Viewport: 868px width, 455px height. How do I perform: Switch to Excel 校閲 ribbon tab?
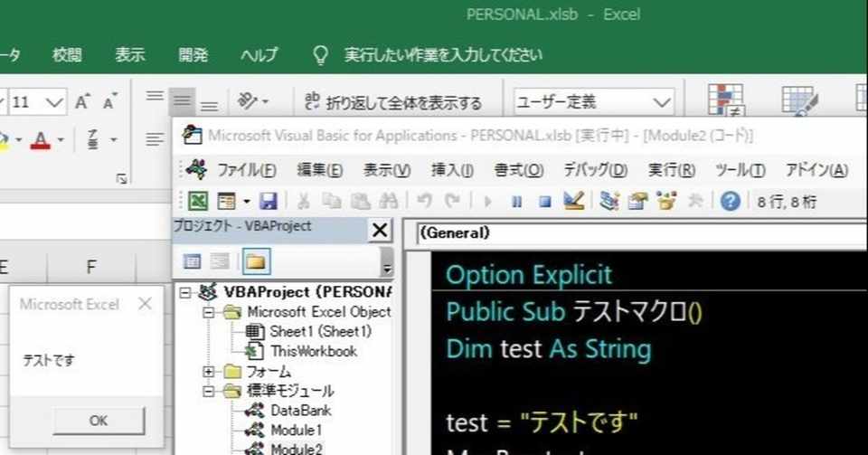(67, 54)
